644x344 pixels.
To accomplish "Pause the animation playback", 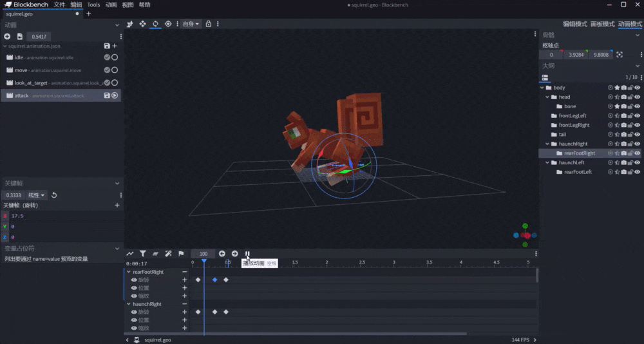I will [247, 254].
